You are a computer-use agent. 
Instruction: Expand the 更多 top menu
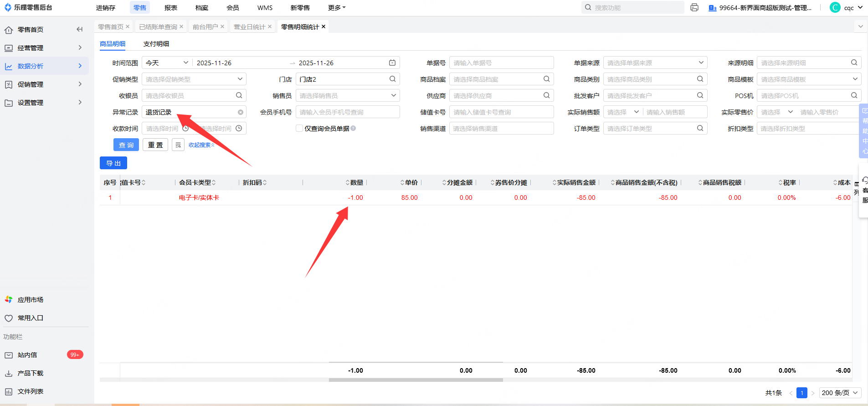(x=337, y=7)
